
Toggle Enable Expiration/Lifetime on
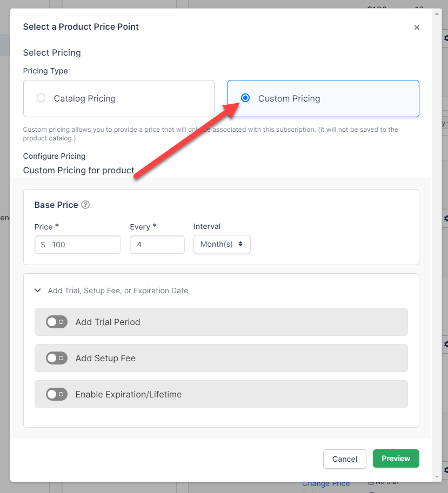[x=57, y=394]
